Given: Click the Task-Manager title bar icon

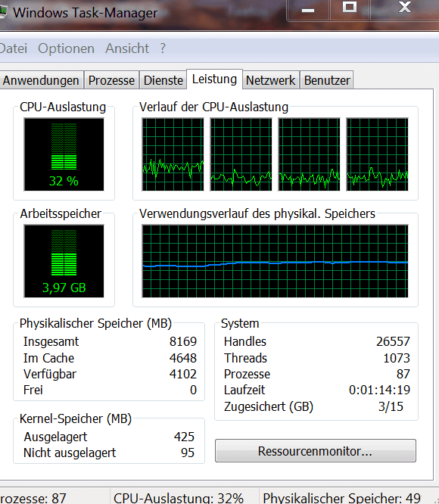Looking at the screenshot, I should [3, 12].
